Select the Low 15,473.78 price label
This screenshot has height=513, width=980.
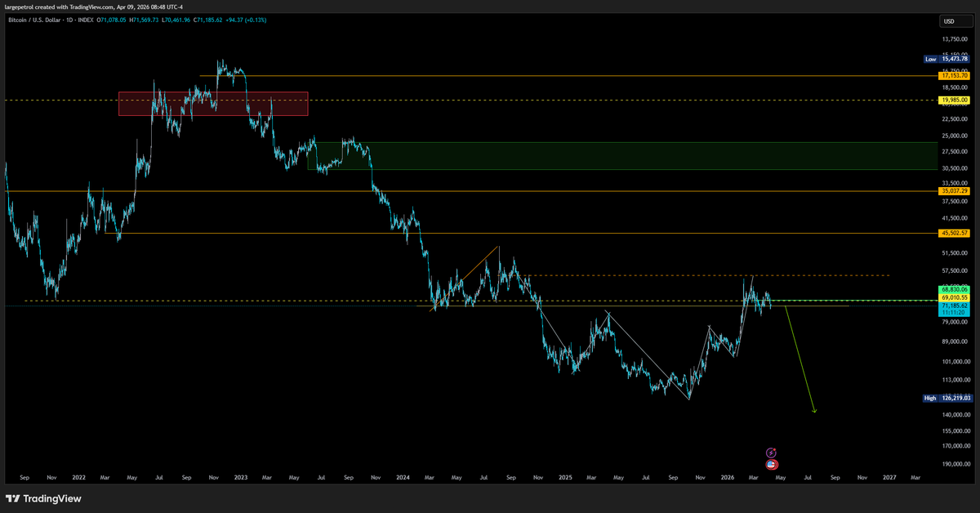point(947,59)
